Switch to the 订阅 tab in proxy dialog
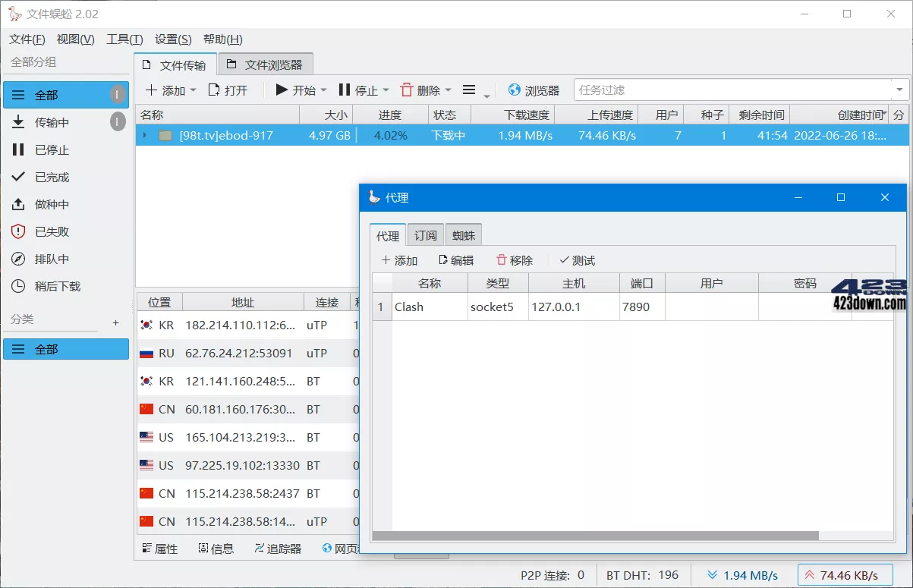 [425, 235]
